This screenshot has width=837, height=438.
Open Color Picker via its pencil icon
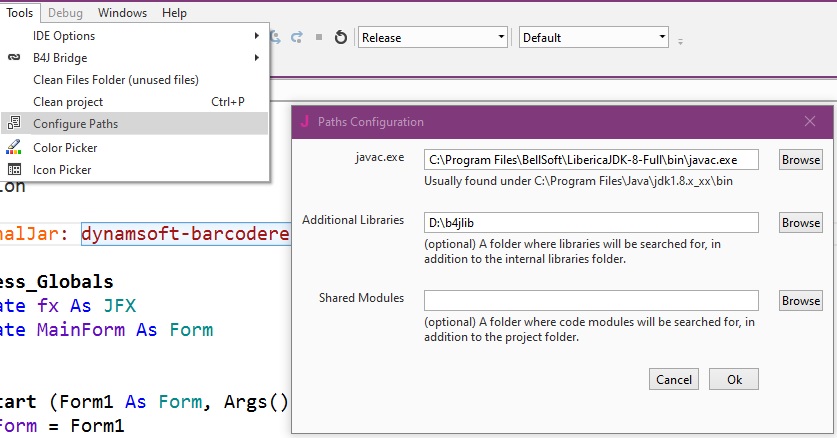coord(14,147)
